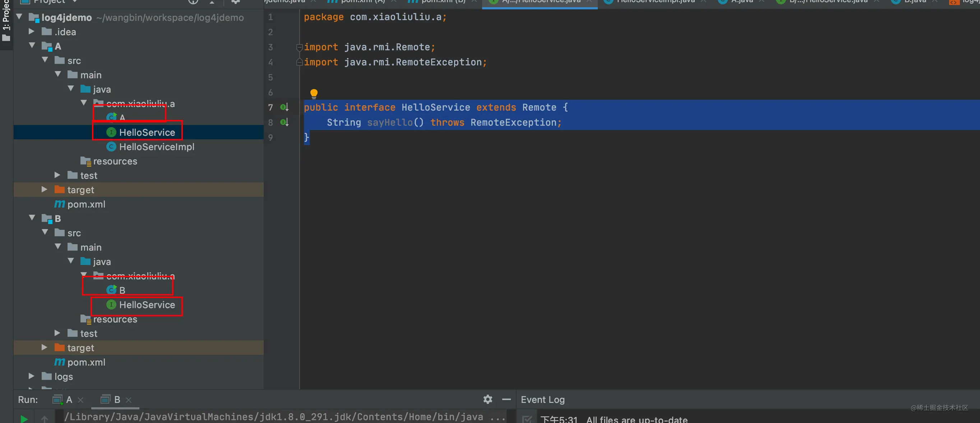
Task: Expand the .idea folder
Action: tap(32, 32)
